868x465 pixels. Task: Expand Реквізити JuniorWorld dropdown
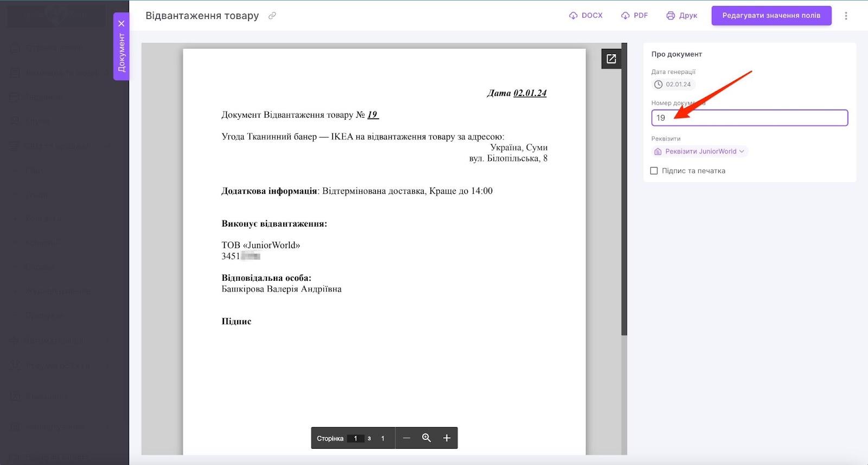tap(700, 151)
